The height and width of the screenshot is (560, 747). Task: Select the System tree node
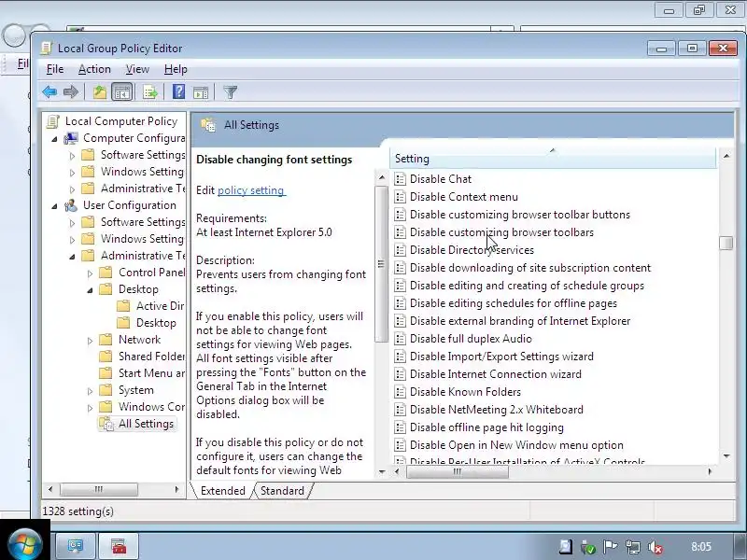[135, 390]
